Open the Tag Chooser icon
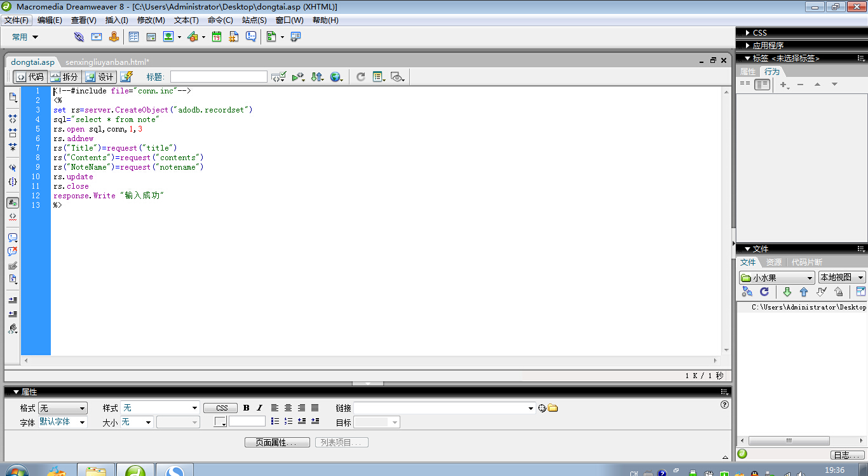This screenshot has height=476, width=868. tap(295, 37)
